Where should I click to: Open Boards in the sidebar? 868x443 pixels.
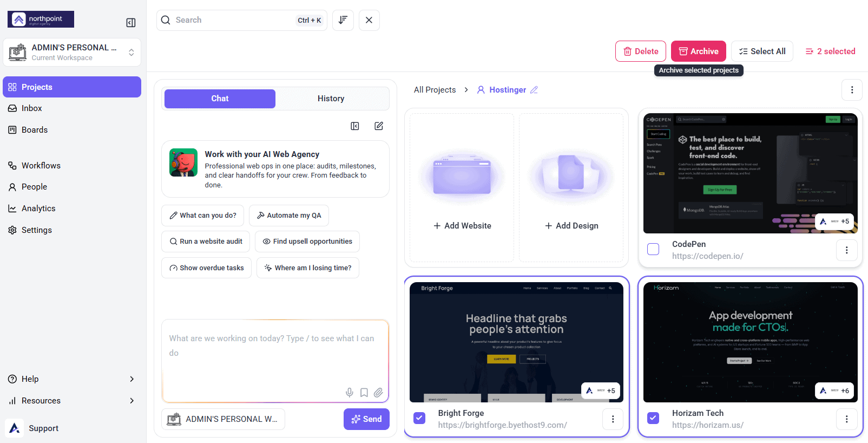pos(72,130)
